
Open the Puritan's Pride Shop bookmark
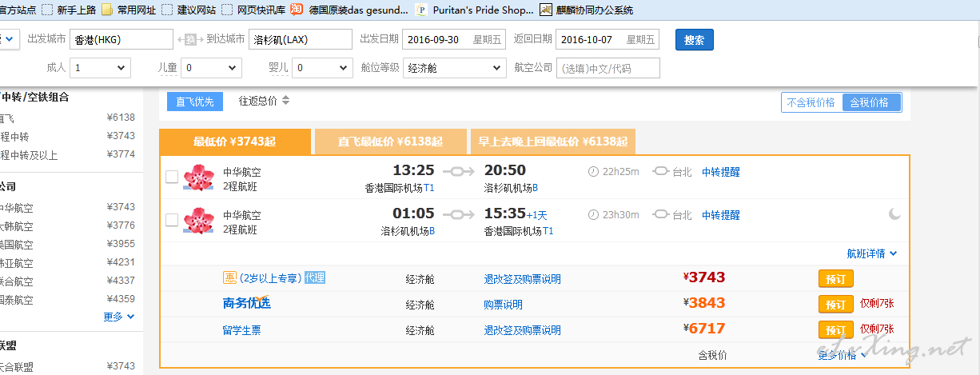click(474, 10)
